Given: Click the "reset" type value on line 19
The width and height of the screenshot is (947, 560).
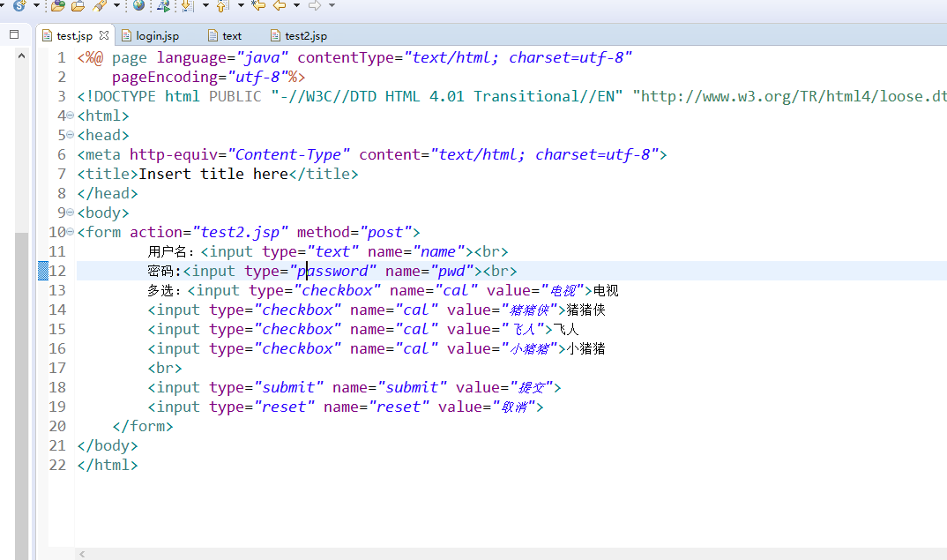Looking at the screenshot, I should (x=284, y=407).
